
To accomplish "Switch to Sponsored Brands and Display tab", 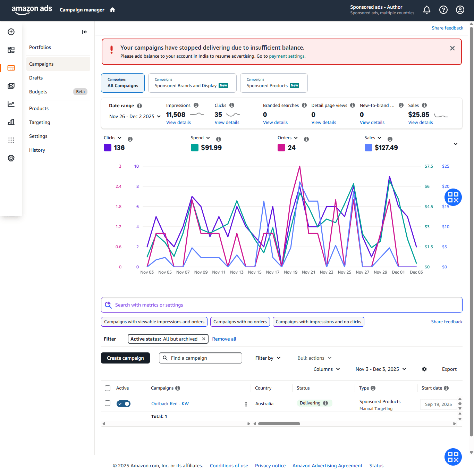I will tap(192, 83).
